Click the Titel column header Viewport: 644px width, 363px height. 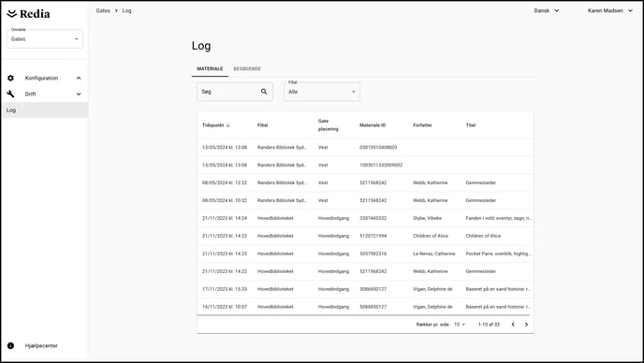point(470,125)
